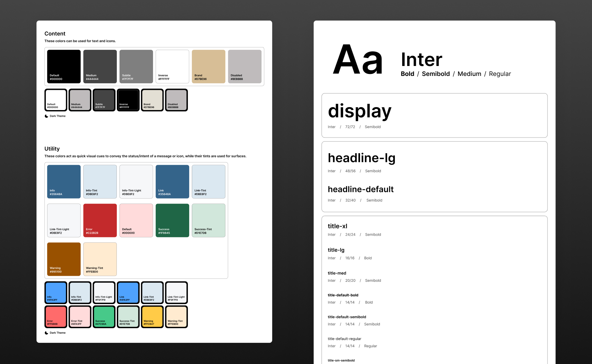592x364 pixels.
Task: Click the title-xl style name
Action: (x=337, y=226)
